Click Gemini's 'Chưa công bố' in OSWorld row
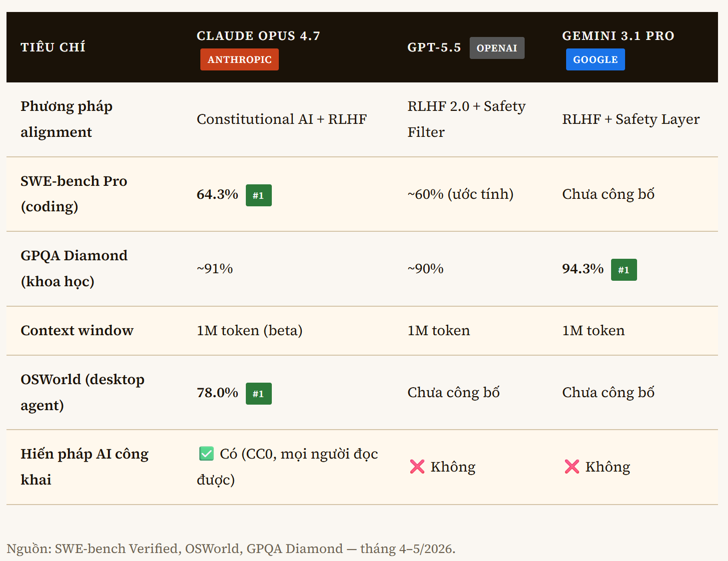 click(x=608, y=393)
